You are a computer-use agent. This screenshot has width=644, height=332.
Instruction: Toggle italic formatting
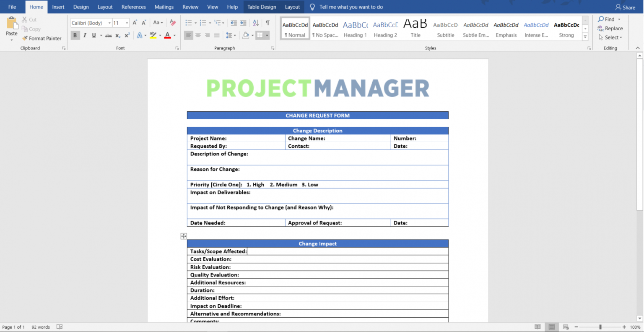click(84, 35)
